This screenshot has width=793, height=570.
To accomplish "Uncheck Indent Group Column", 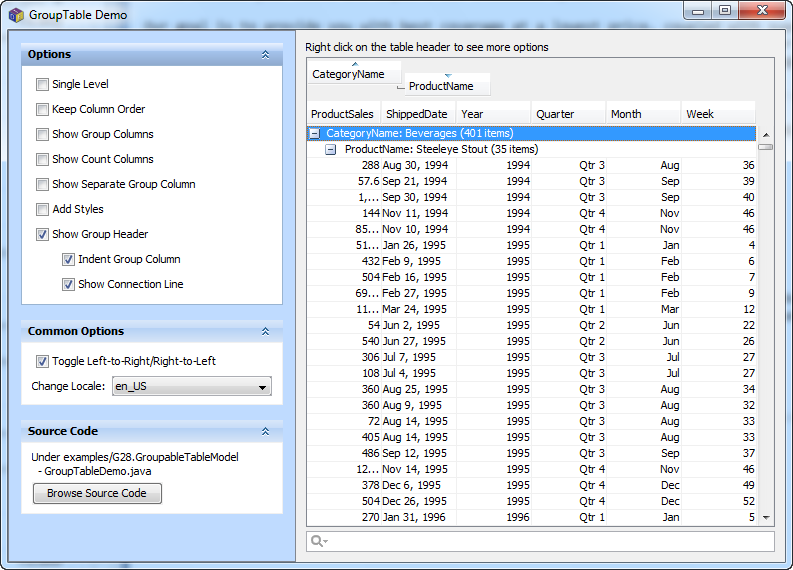I will pos(68,259).
